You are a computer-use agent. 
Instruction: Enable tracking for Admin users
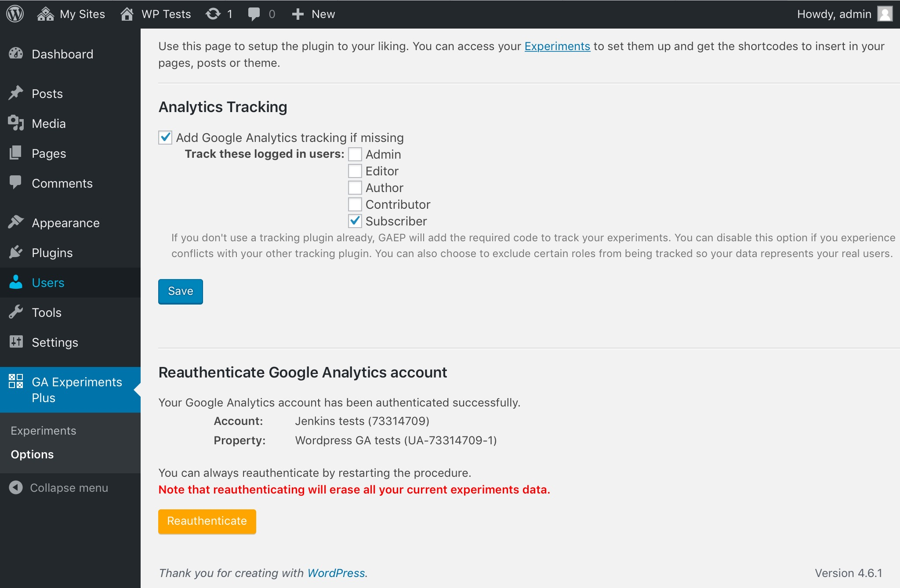coord(355,154)
